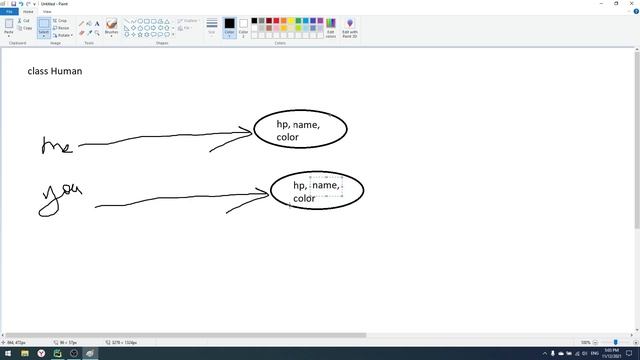Choose the five-point star shape
640x360 pixels.
(x=140, y=35)
